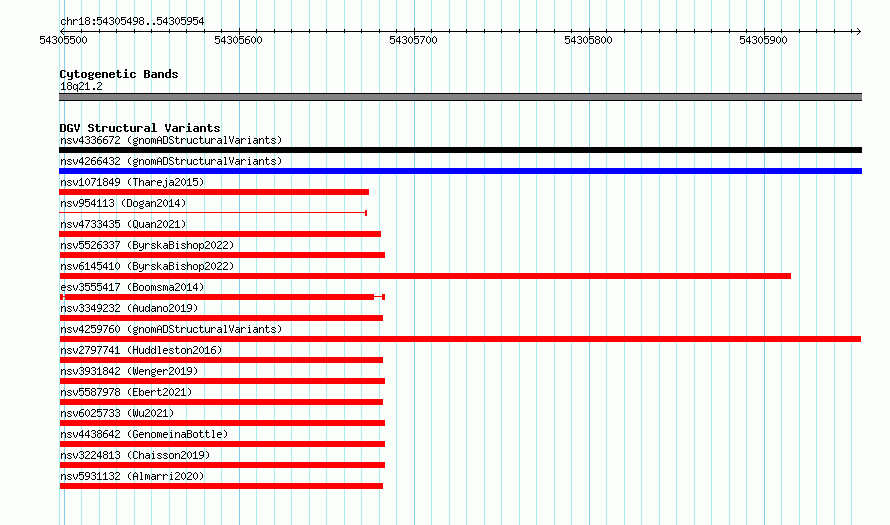Open variant label nsv5587978 (Ebert2021)
Image resolution: width=890 pixels, height=525 pixels.
pos(126,392)
